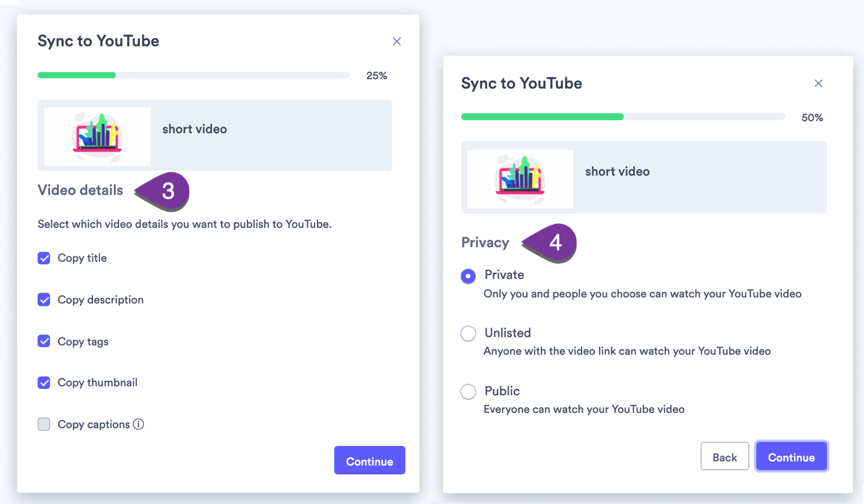
Task: Disable the Copy thumbnail checkbox
Action: tap(44, 383)
